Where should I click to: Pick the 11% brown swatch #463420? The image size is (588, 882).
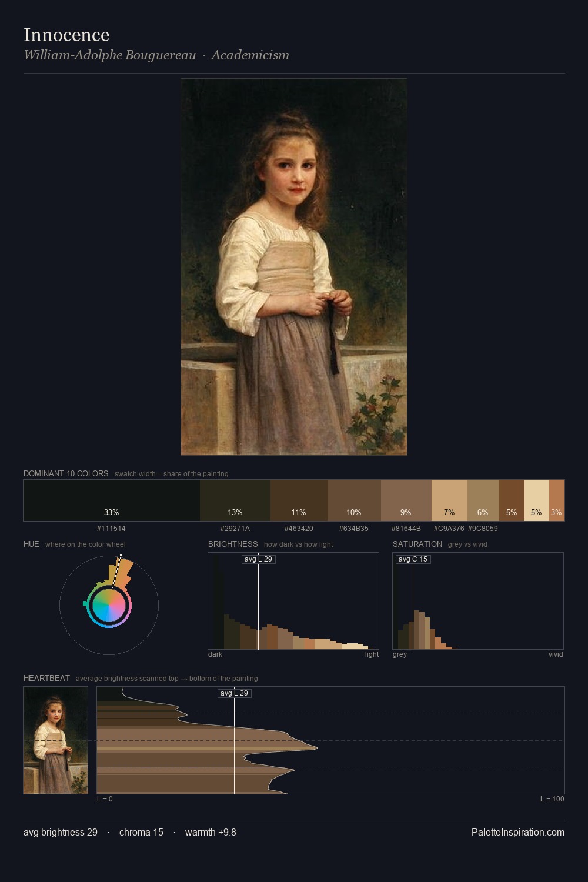point(299,500)
